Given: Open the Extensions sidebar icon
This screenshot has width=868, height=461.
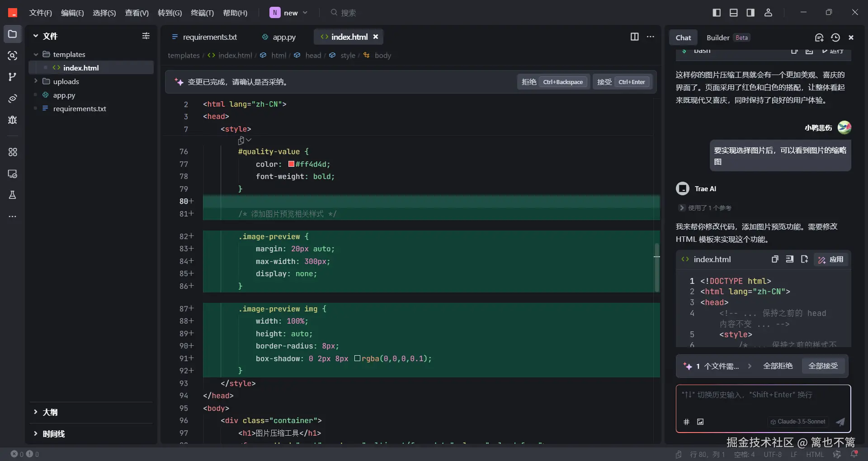Looking at the screenshot, I should pos(13,152).
